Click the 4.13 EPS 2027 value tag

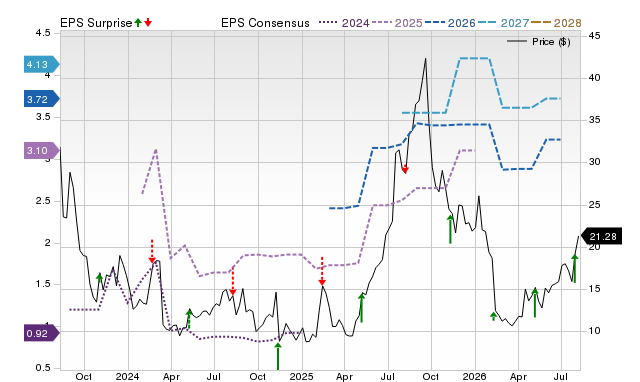pos(42,64)
